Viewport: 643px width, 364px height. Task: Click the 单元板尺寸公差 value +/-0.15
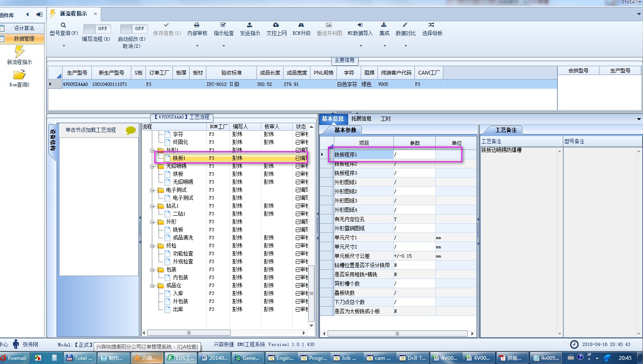[x=414, y=256]
